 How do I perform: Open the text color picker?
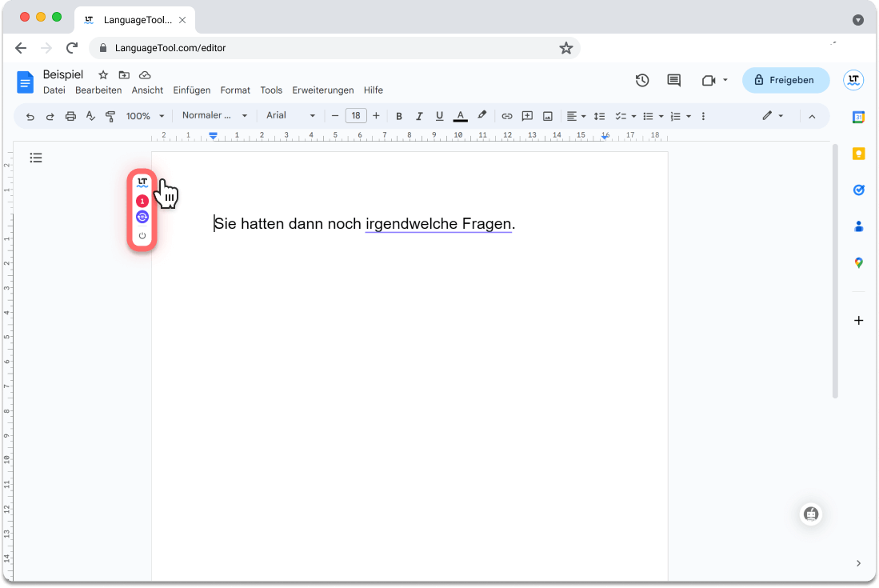[x=460, y=116]
